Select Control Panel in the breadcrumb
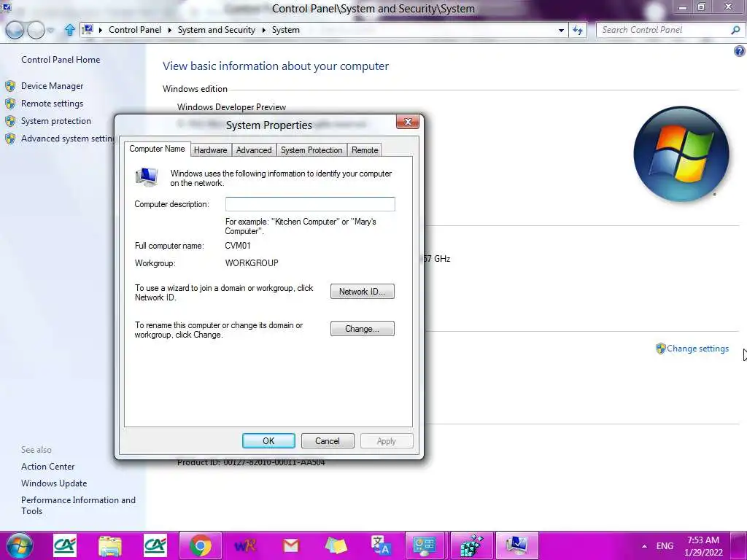747x560 pixels. click(135, 29)
